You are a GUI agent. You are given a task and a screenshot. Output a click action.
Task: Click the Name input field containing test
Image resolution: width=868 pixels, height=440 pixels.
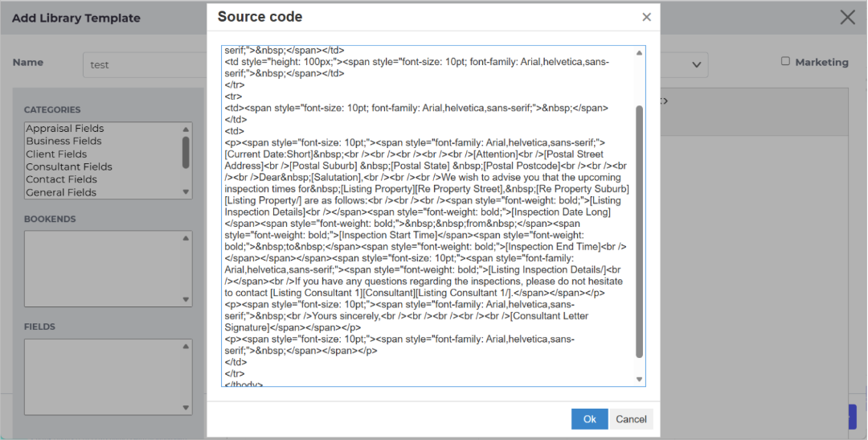pyautogui.click(x=145, y=65)
